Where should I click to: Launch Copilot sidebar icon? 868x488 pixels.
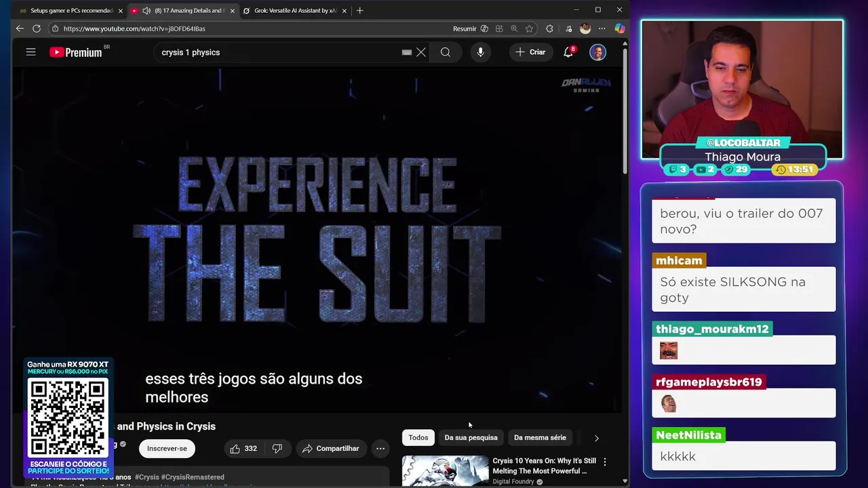(x=619, y=28)
